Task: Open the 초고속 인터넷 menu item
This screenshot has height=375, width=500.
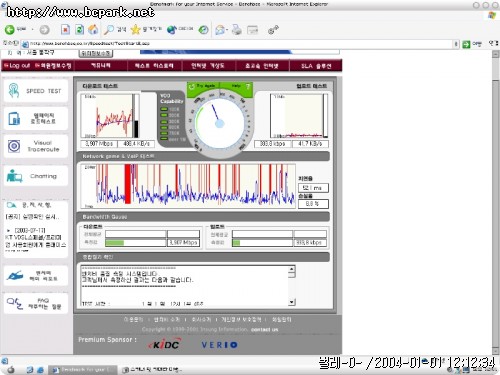Action: [262, 66]
